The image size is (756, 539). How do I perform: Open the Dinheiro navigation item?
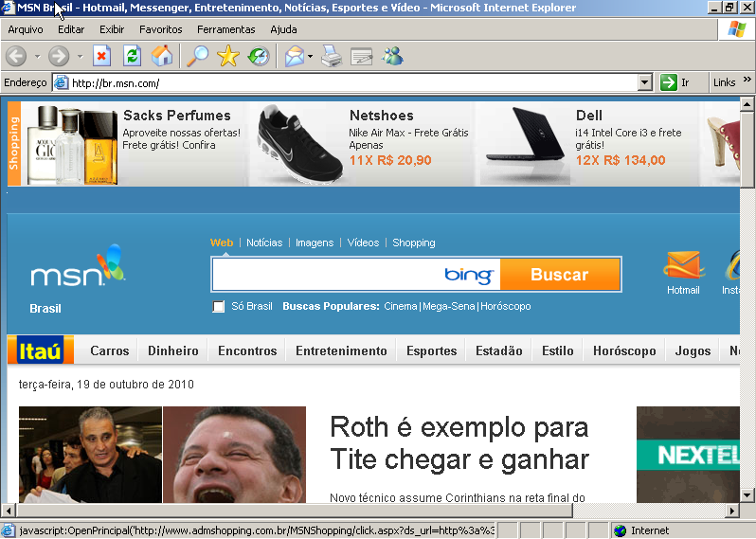click(x=173, y=350)
